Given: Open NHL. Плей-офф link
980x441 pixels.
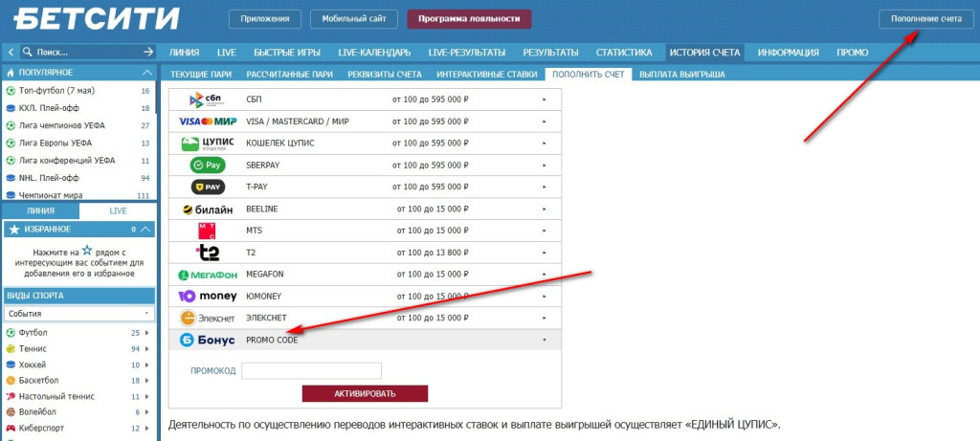Looking at the screenshot, I should [50, 177].
